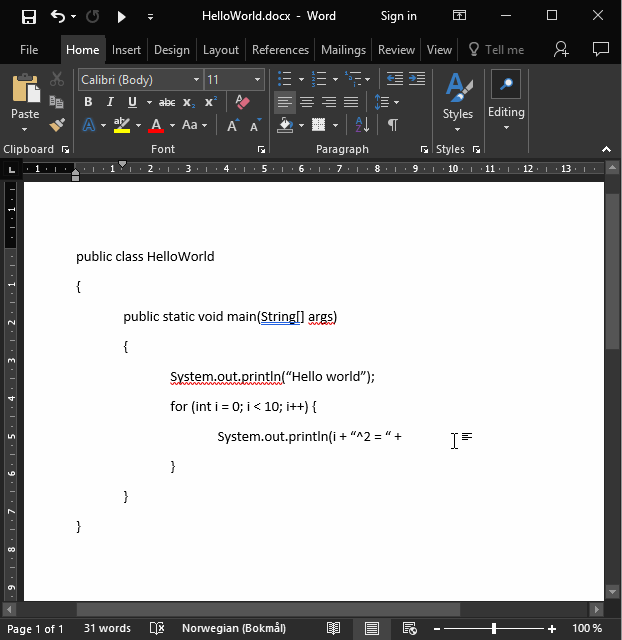Increase font size with Grow Font
This screenshot has height=640, width=622.
[x=233, y=125]
